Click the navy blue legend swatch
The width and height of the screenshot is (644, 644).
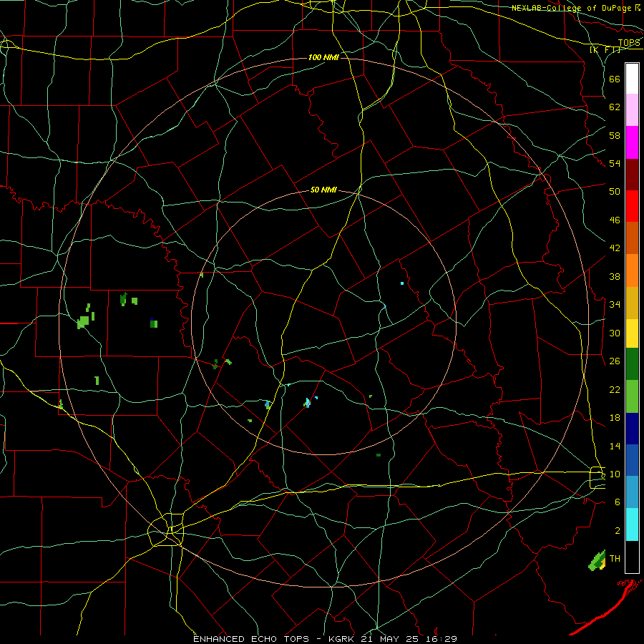click(632, 429)
